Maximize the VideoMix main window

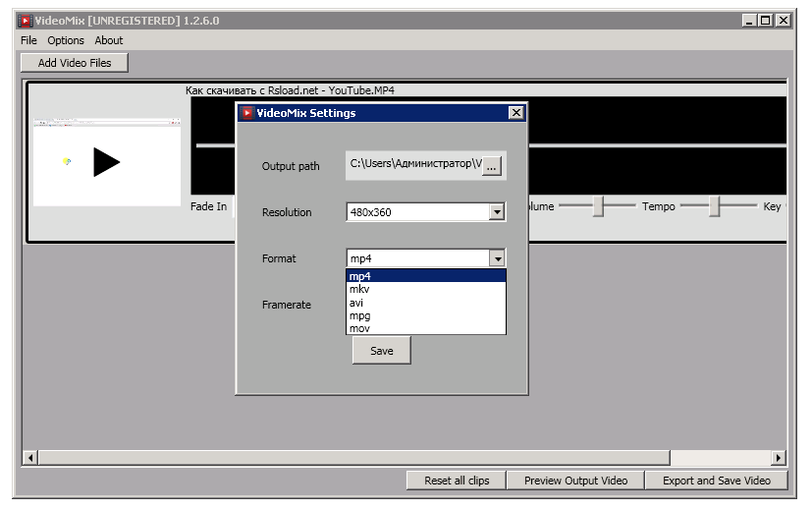tap(766, 21)
